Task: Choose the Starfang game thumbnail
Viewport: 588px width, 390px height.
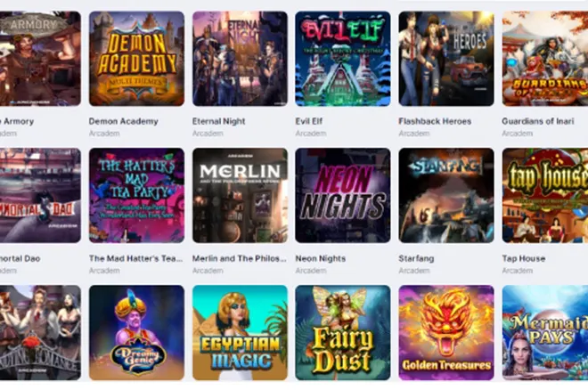Action: 446,196
